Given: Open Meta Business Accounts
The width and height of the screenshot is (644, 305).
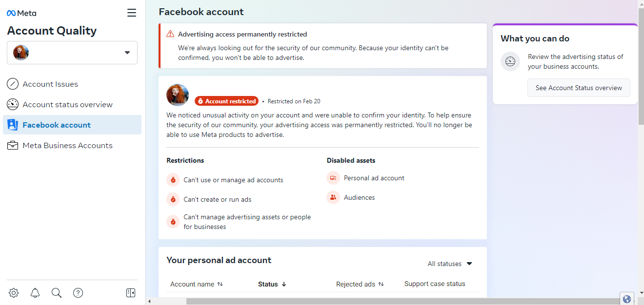Looking at the screenshot, I should coord(72,146).
